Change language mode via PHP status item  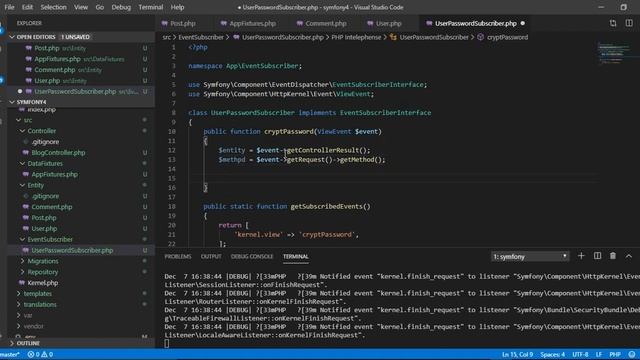pyautogui.click(x=615, y=354)
